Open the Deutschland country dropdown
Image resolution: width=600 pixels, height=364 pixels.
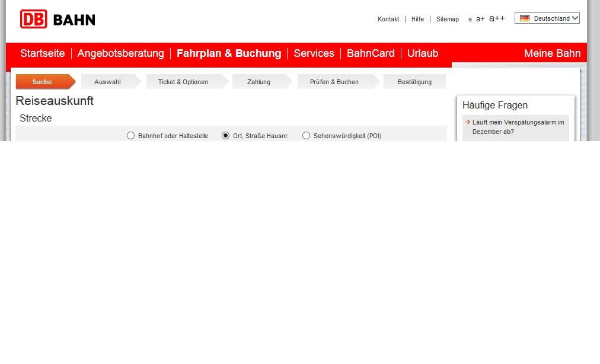[x=547, y=18]
